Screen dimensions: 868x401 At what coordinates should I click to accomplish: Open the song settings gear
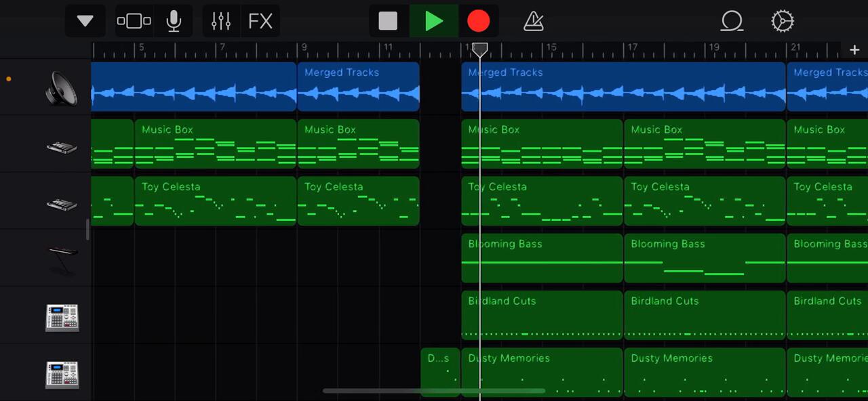782,21
